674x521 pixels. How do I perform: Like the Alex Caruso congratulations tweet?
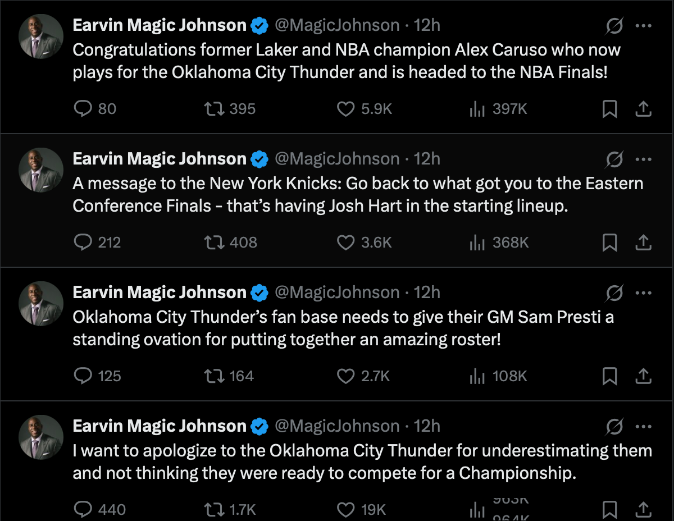coord(346,108)
